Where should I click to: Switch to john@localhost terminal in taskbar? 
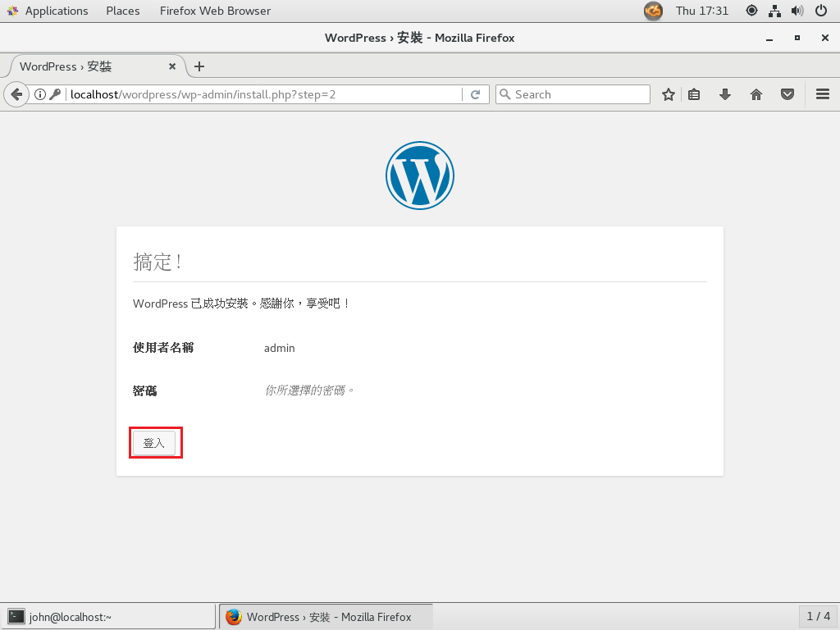107,617
